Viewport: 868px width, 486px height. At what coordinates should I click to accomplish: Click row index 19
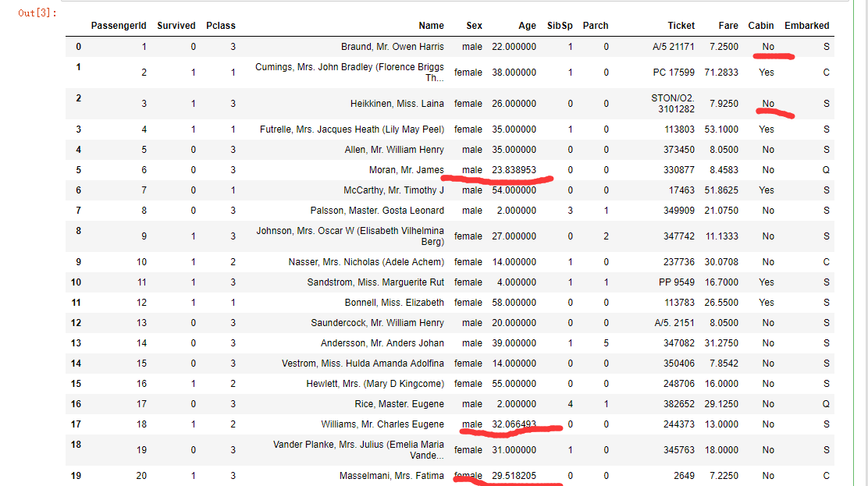coord(76,476)
